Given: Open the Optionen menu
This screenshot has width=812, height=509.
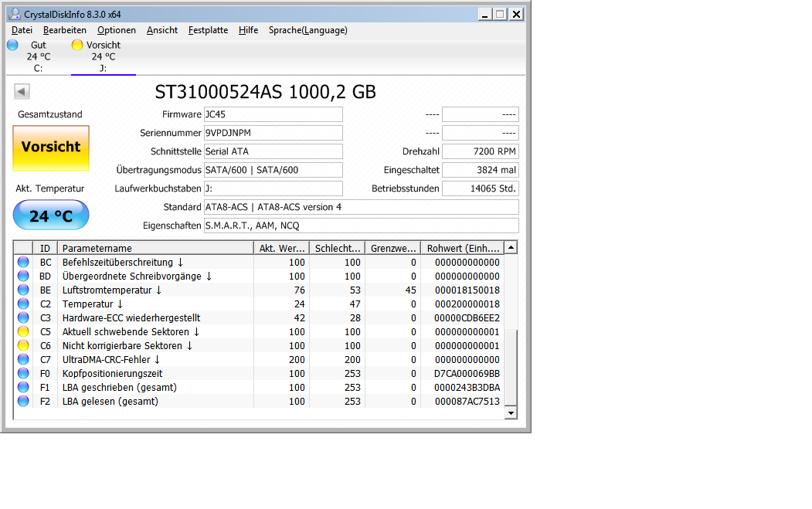Looking at the screenshot, I should [x=117, y=30].
